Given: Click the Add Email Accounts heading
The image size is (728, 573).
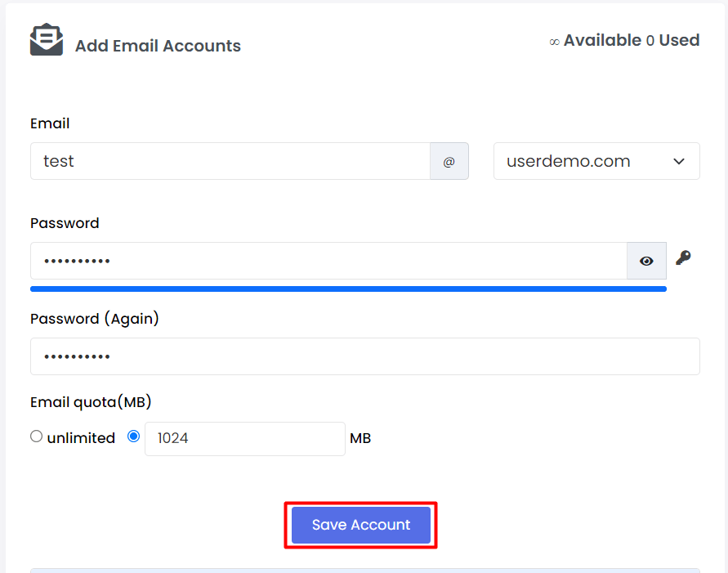Looking at the screenshot, I should pyautogui.click(x=158, y=46).
